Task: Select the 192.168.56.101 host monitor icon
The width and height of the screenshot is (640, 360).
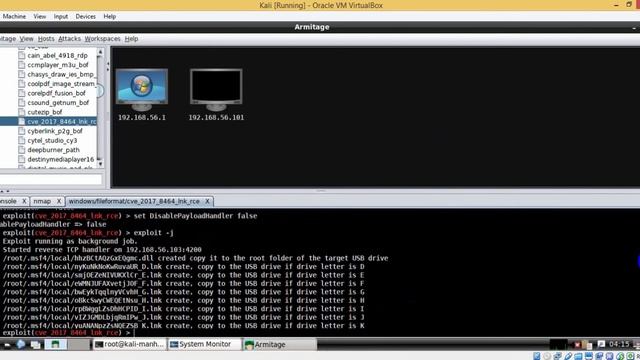Action: 216,90
